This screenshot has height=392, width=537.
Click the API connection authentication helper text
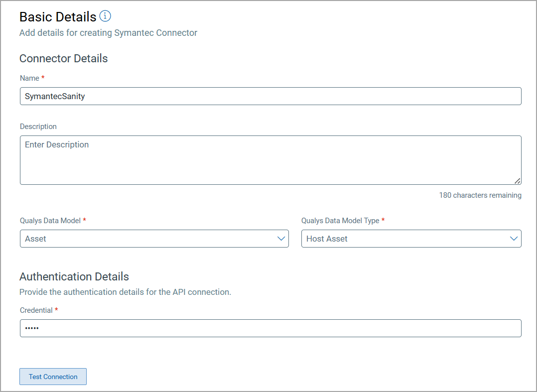tap(125, 292)
